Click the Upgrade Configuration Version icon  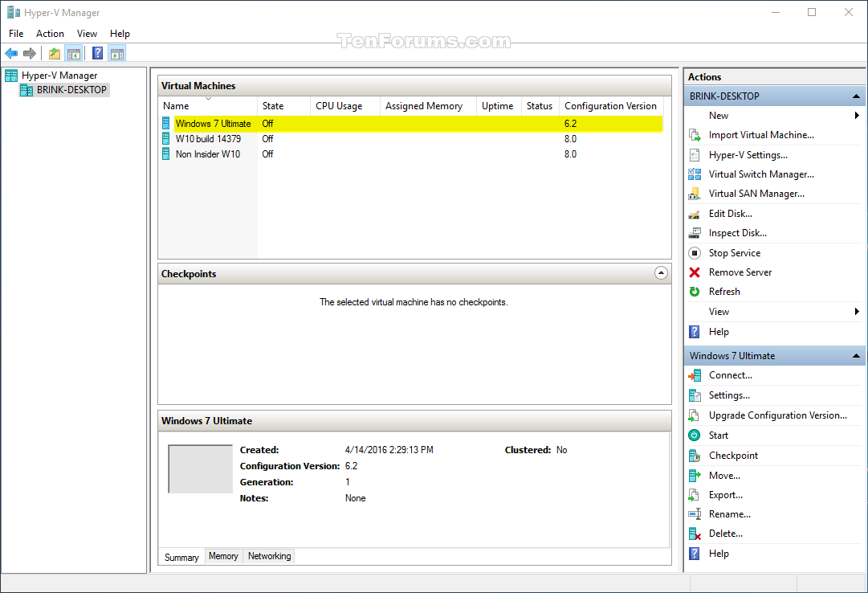pos(695,415)
